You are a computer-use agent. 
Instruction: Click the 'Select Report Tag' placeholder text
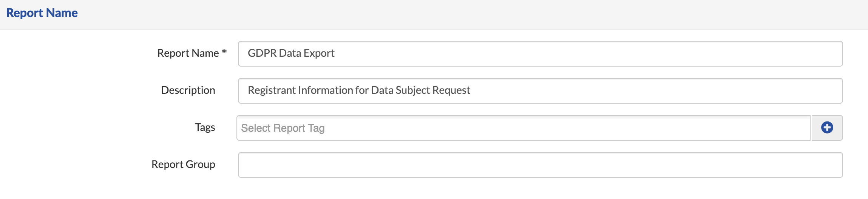pos(283,128)
